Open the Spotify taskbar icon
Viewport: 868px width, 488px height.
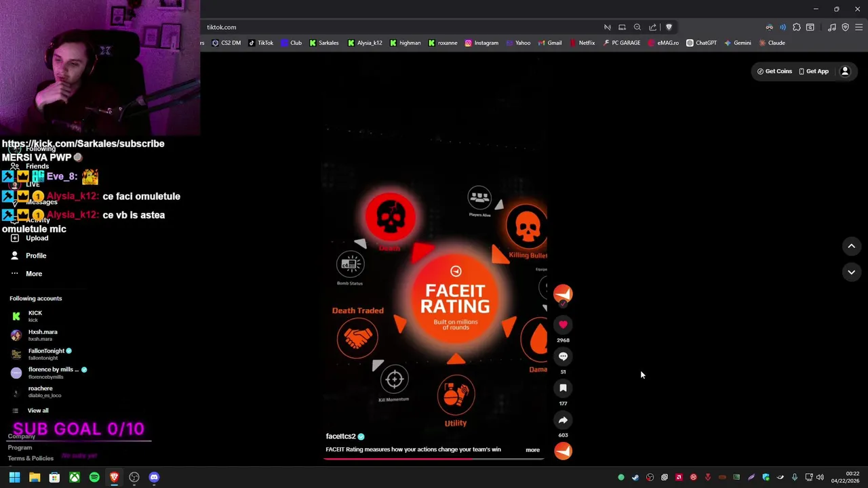click(94, 477)
